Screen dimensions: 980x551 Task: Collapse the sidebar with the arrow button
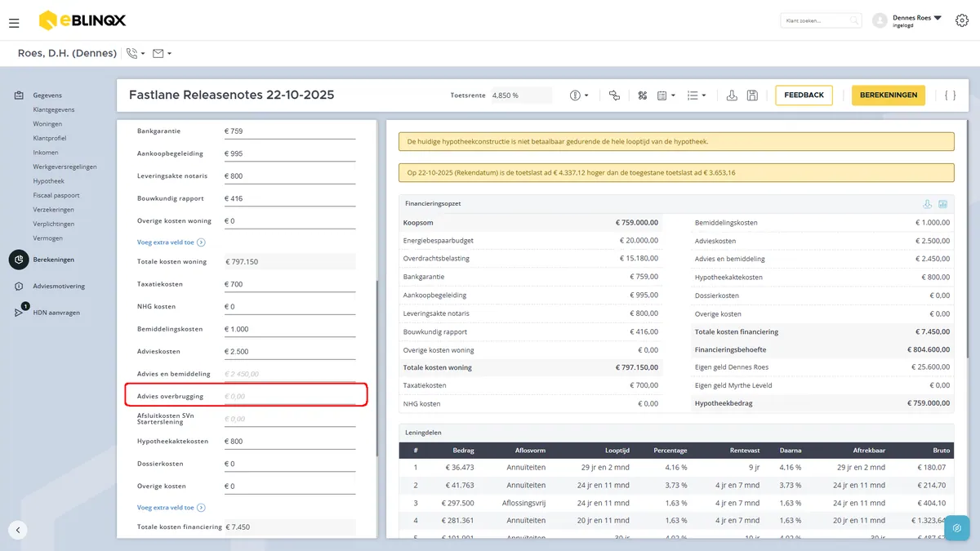(x=18, y=530)
